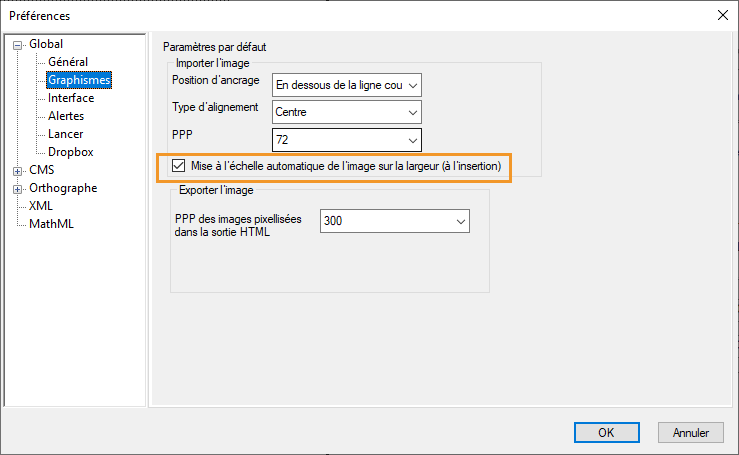
Task: Expand the Orthographe tree node
Action: [x=17, y=188]
